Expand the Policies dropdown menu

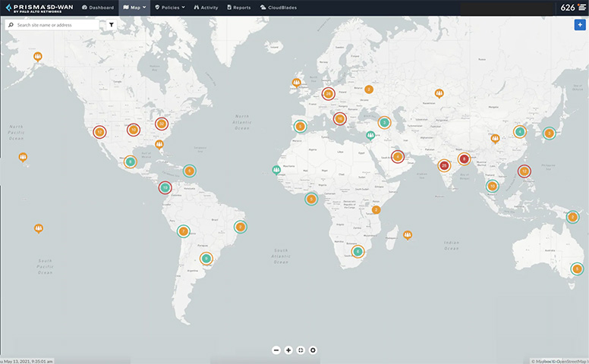tap(169, 8)
